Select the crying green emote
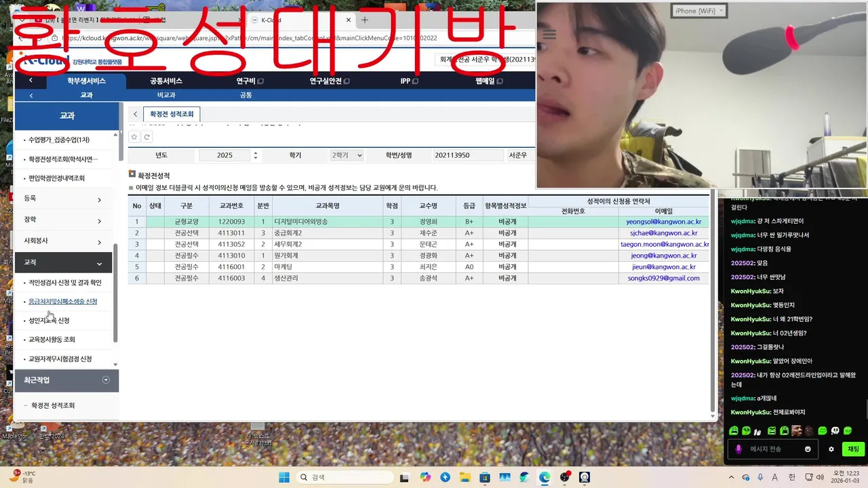This screenshot has width=868, height=488. [x=733, y=430]
